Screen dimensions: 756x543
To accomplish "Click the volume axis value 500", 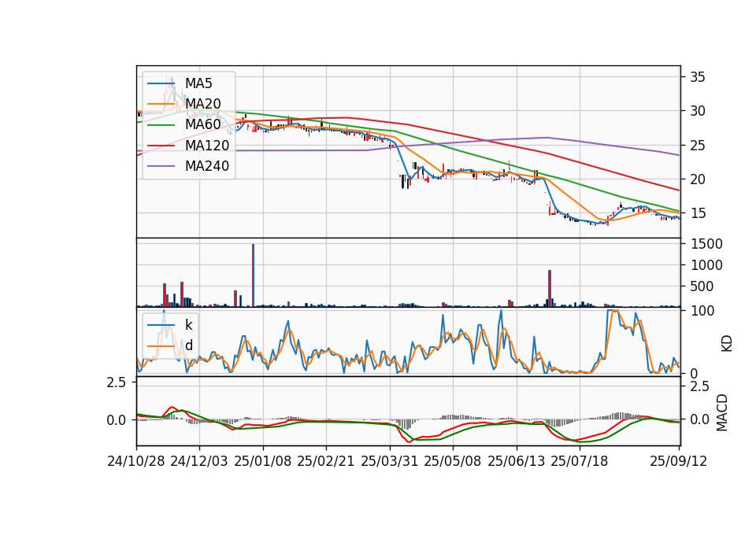I will [x=702, y=286].
